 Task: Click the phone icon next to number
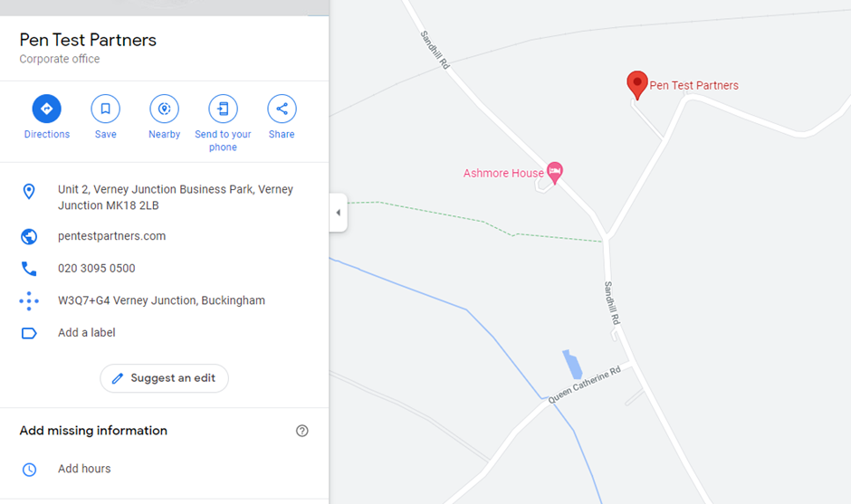pos(29,269)
